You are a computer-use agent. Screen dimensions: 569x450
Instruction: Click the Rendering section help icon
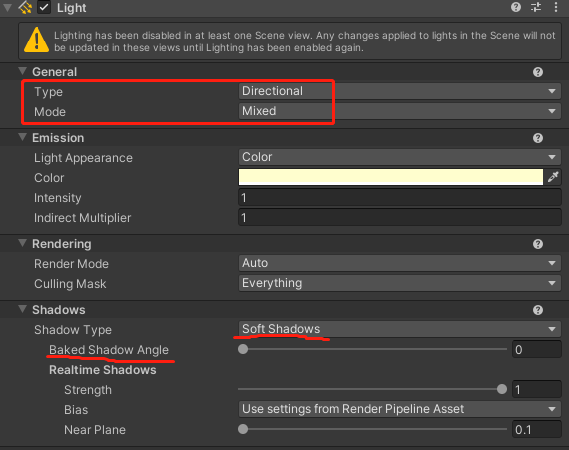(x=538, y=244)
